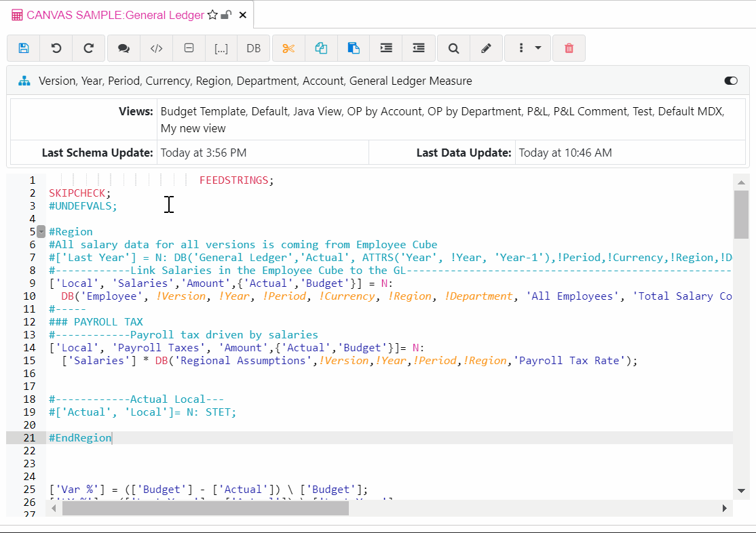Click the editor scroll down arrow
Viewport: 756px width, 533px height.
click(741, 491)
